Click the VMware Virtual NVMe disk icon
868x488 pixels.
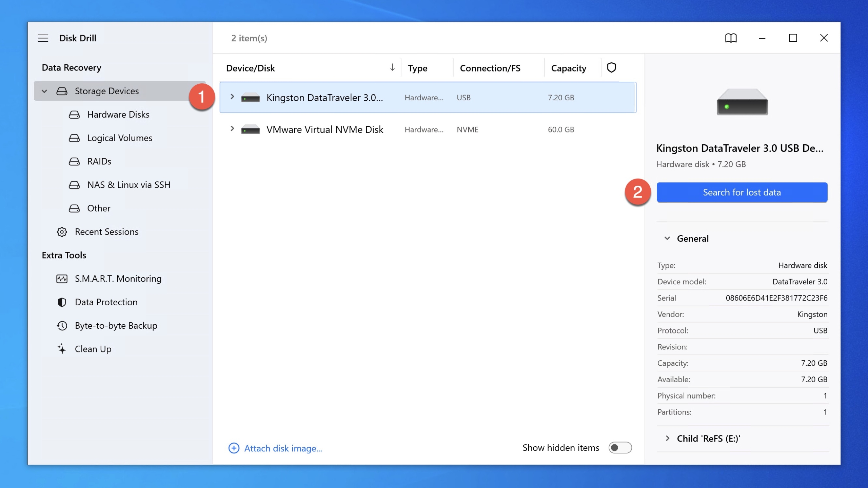250,129
